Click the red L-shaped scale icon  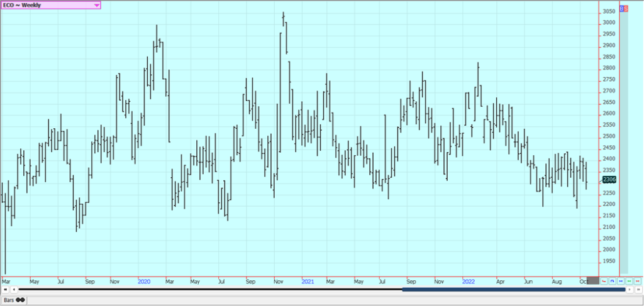coord(604,281)
